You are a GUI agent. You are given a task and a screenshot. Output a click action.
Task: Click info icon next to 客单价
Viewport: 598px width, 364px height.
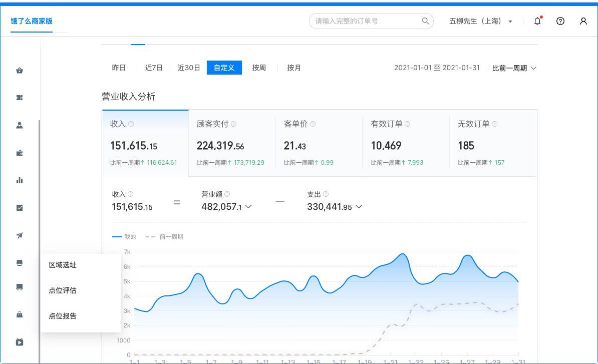[x=313, y=124]
